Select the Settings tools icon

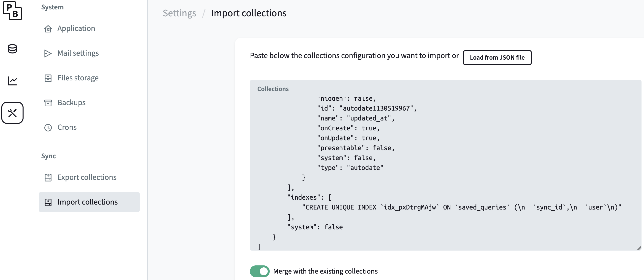12,113
